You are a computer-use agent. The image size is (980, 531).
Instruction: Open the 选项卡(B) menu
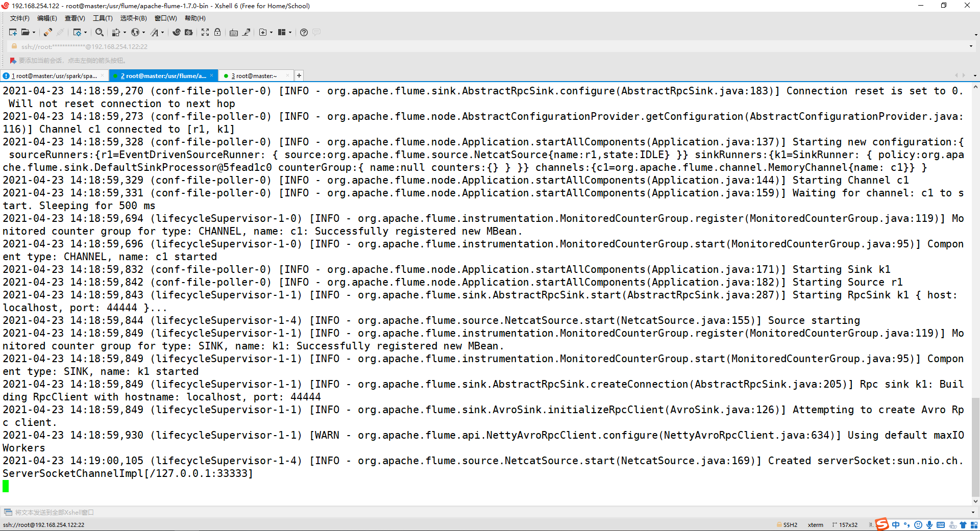coord(133,18)
